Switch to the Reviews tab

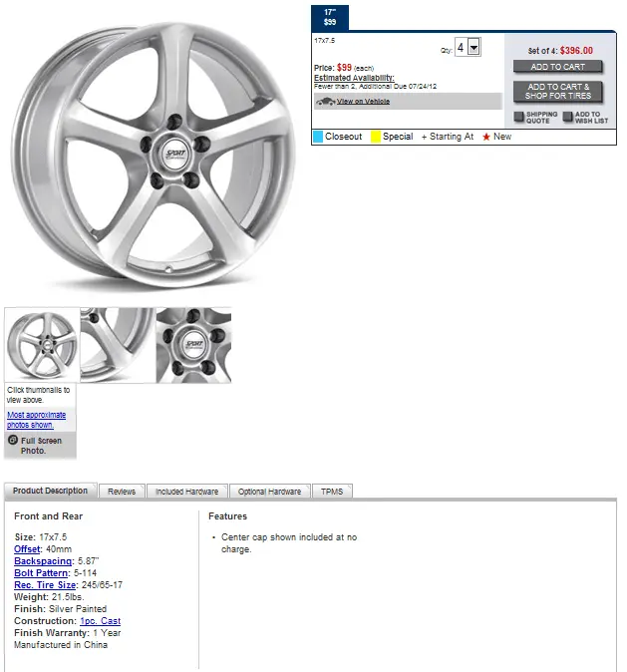[x=122, y=492]
